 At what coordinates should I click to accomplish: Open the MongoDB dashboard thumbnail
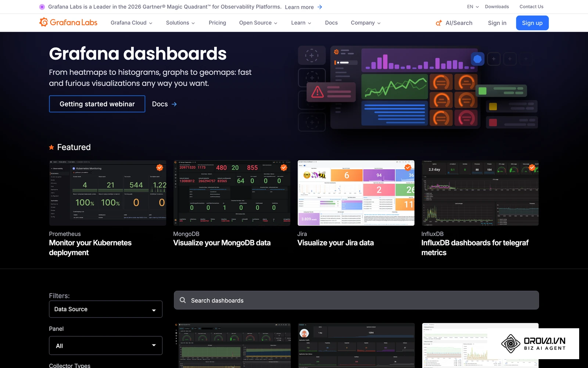(x=232, y=193)
